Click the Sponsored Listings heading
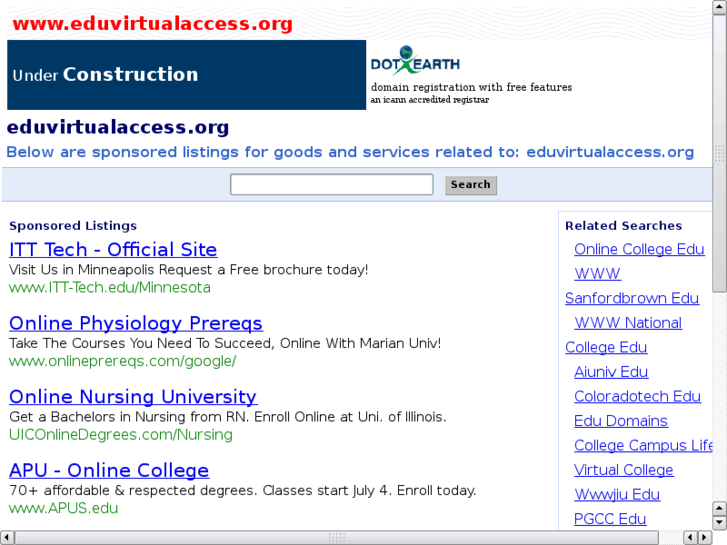This screenshot has height=545, width=727. click(73, 226)
